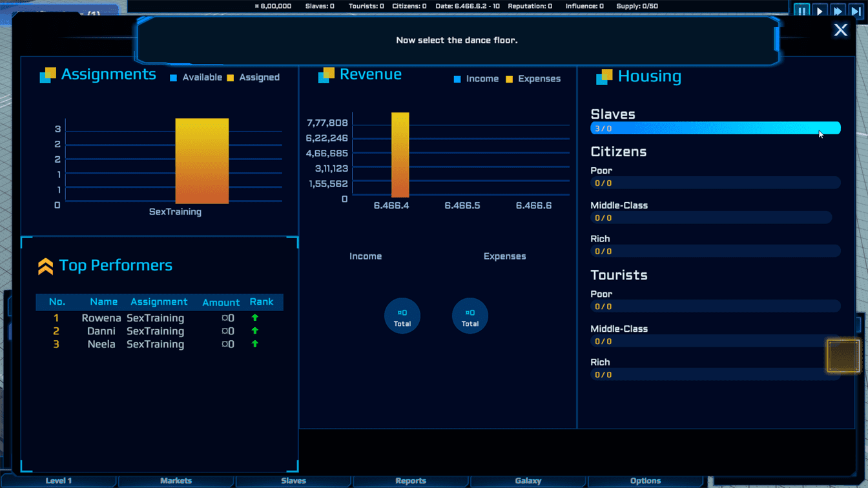The image size is (868, 488).
Task: Pause the game simulation
Action: coord(801,10)
